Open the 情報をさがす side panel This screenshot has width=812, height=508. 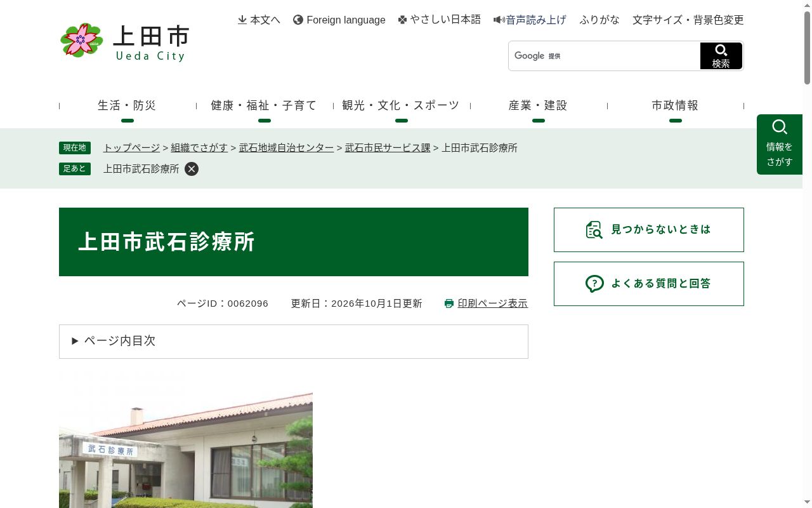point(779,144)
